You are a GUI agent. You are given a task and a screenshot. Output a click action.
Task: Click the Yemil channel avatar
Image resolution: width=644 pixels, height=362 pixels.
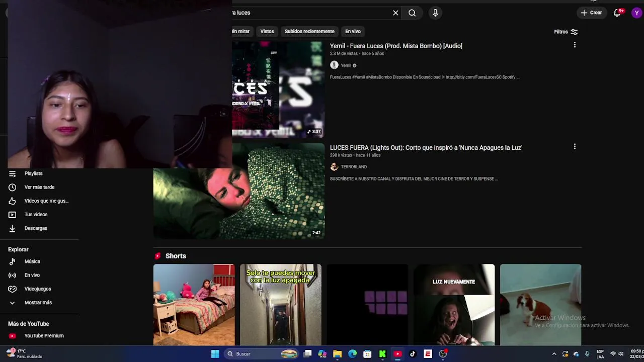tap(334, 65)
